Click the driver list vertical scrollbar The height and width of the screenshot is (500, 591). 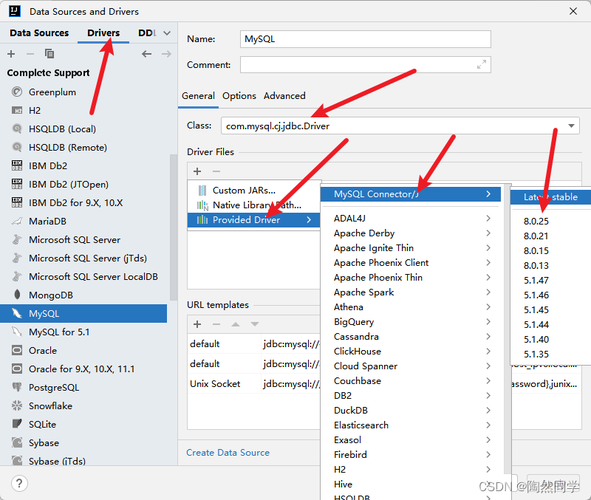coord(173,227)
